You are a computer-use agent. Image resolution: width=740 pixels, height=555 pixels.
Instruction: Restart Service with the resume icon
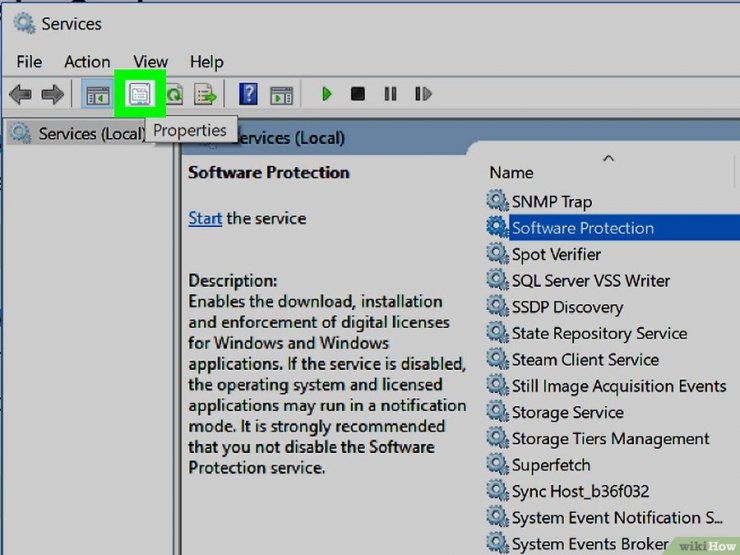[x=423, y=94]
